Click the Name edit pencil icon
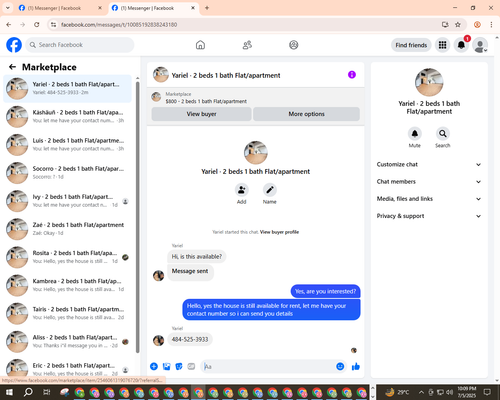The width and height of the screenshot is (500, 400). [x=270, y=190]
